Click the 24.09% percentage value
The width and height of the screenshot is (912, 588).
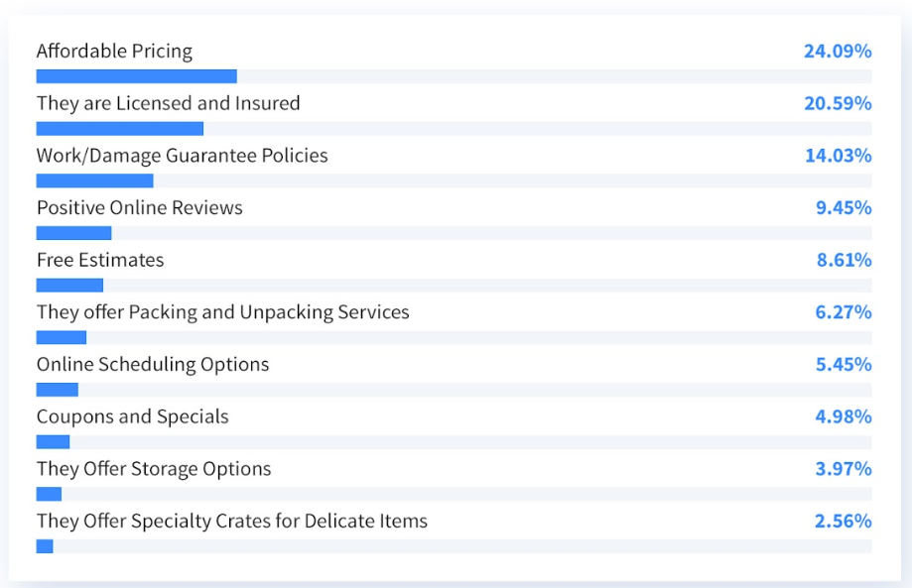coord(838,52)
